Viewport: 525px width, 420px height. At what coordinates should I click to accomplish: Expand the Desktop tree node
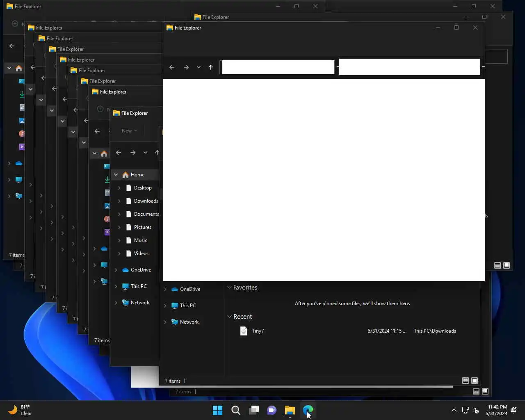pos(119,188)
